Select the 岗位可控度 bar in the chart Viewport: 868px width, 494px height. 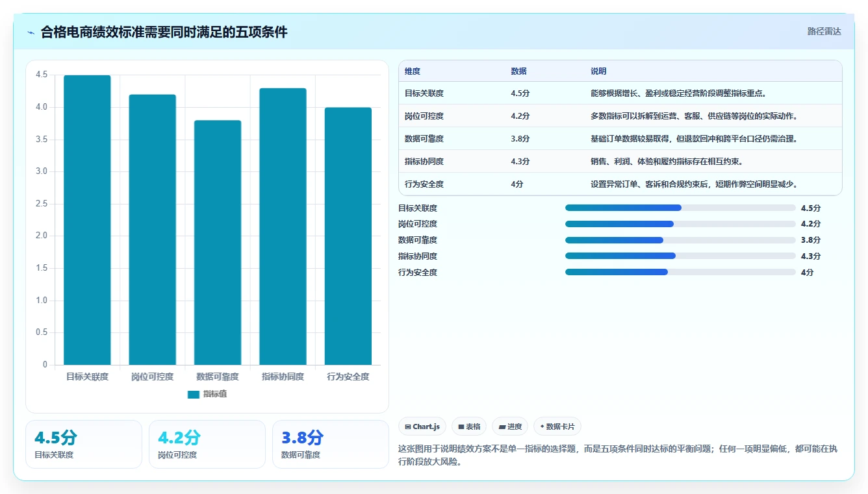pos(153,230)
